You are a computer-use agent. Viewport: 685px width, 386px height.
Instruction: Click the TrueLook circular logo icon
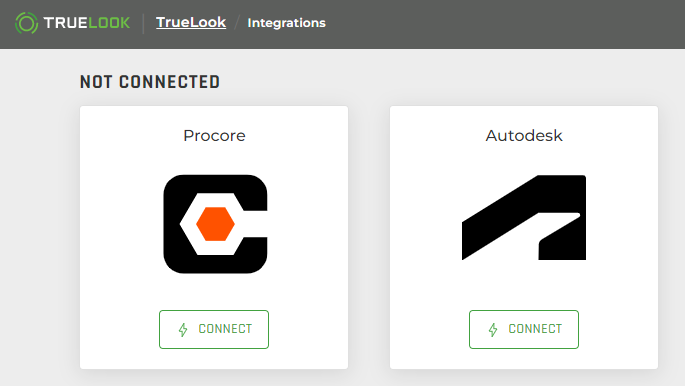tap(26, 23)
